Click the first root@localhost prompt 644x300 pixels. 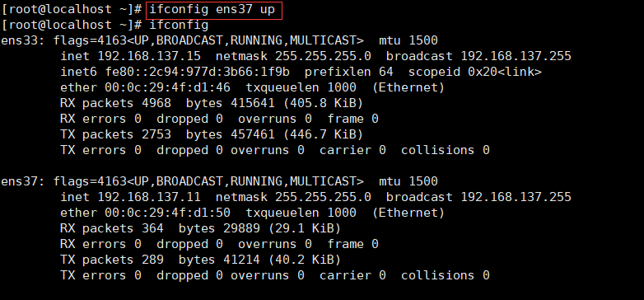pos(72,9)
